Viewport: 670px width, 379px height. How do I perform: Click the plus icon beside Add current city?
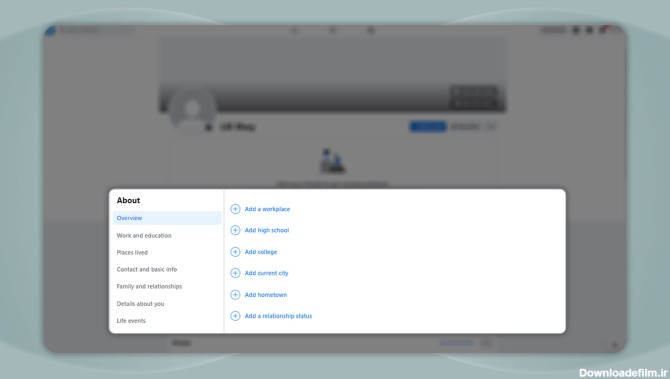235,273
